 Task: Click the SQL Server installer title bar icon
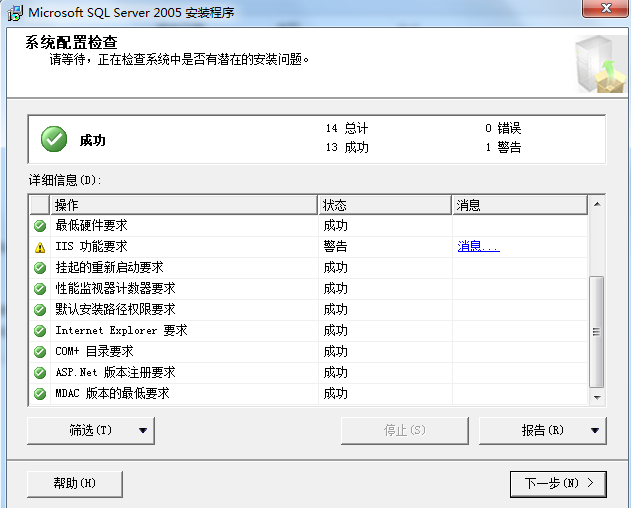(15, 13)
